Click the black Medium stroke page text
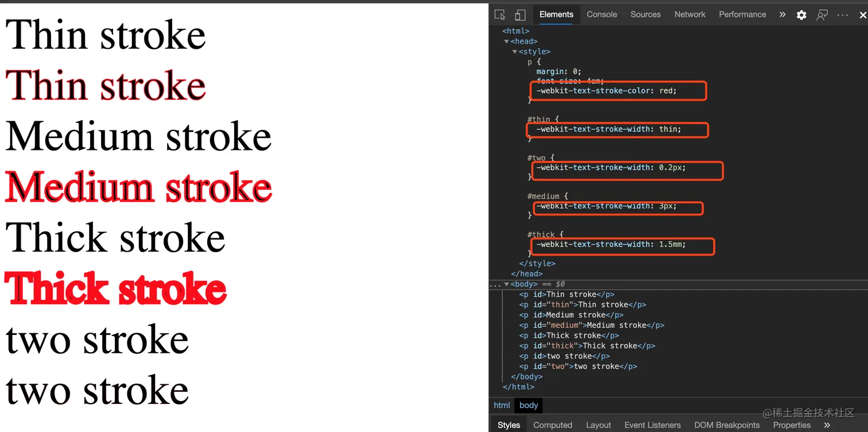The height and width of the screenshot is (432, 868). (x=138, y=136)
